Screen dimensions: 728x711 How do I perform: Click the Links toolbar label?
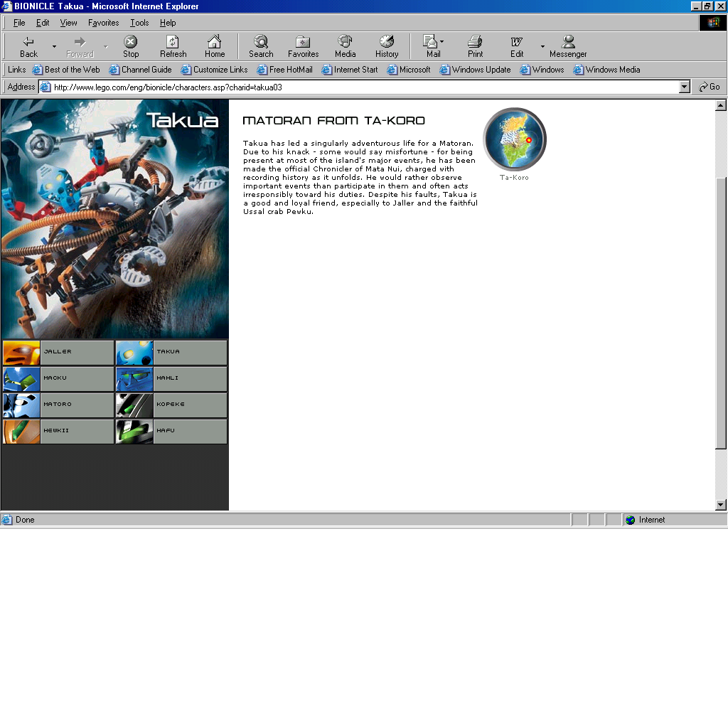pyautogui.click(x=17, y=70)
